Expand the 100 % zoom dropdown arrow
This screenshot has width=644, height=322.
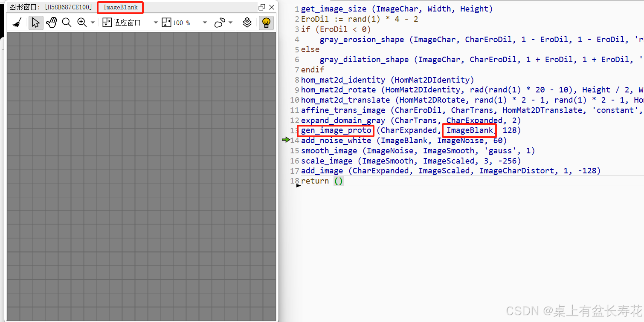205,23
